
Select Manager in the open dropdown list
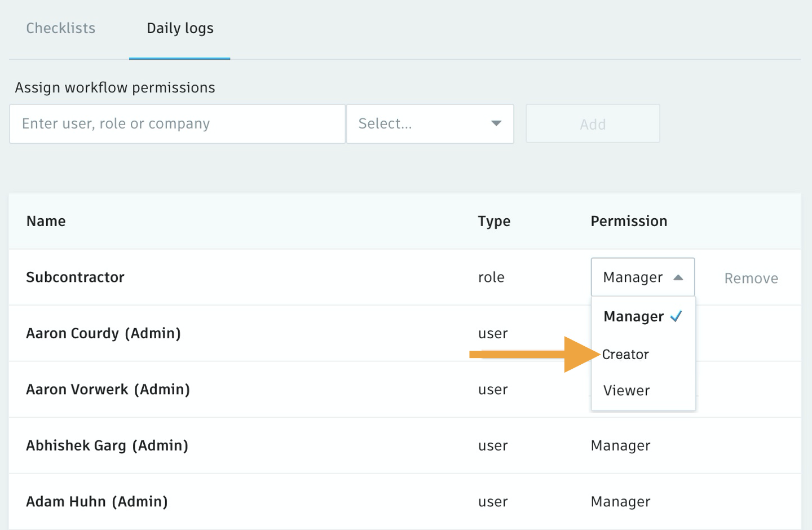point(633,316)
